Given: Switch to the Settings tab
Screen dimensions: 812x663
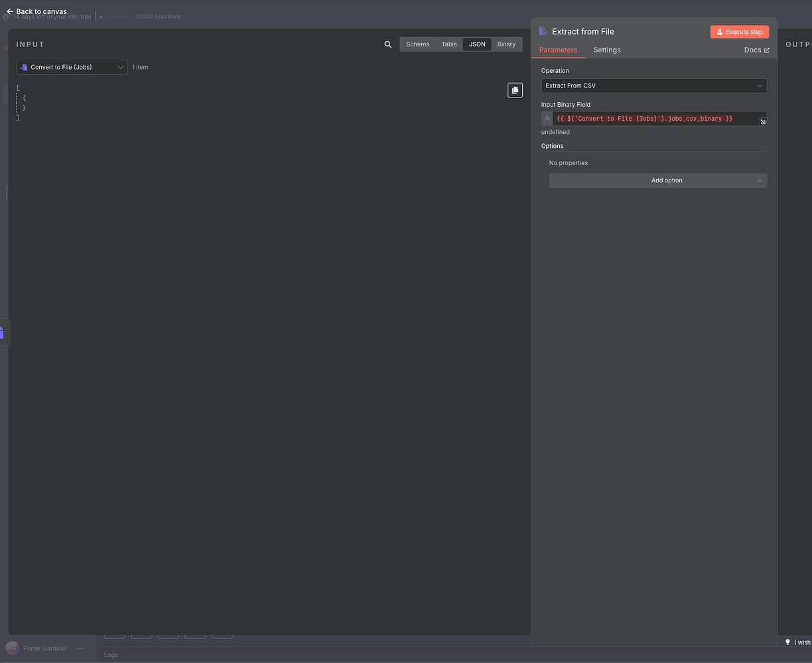Looking at the screenshot, I should 606,50.
